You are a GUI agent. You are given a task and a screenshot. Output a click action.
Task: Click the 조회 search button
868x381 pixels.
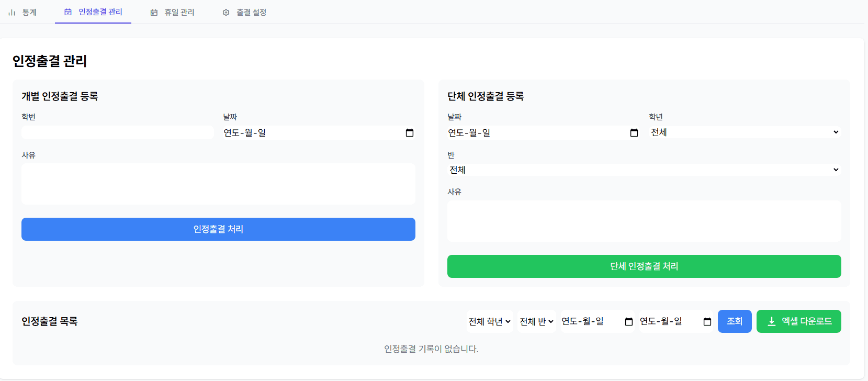[x=734, y=321]
